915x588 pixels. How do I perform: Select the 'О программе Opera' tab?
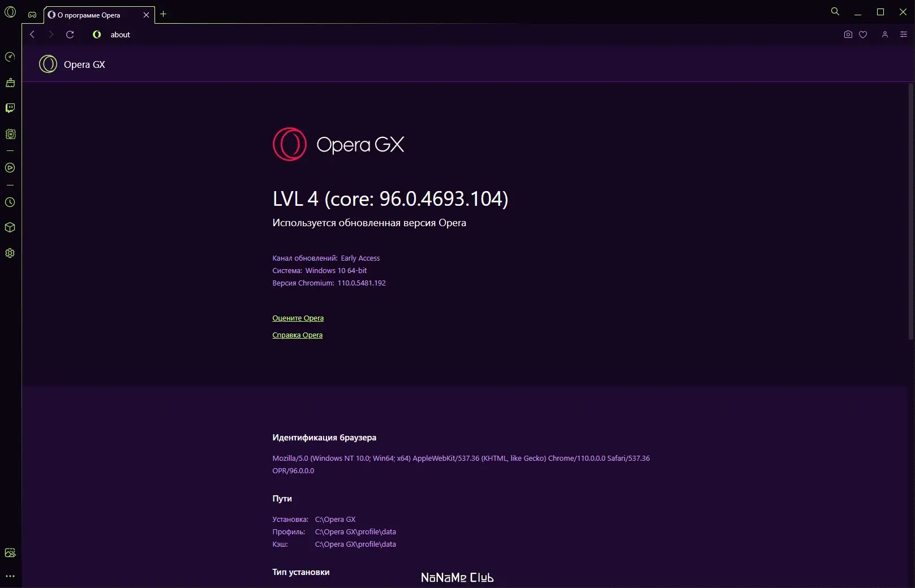(98, 15)
